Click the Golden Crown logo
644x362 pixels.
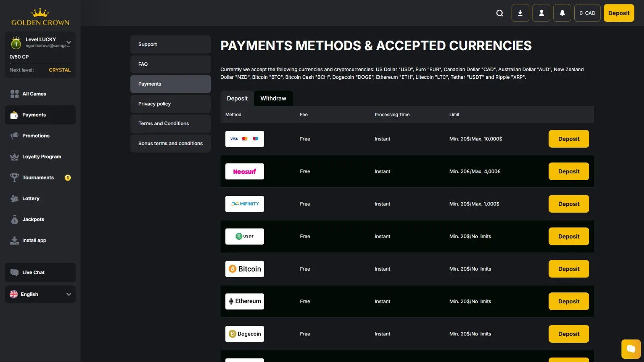click(x=40, y=17)
